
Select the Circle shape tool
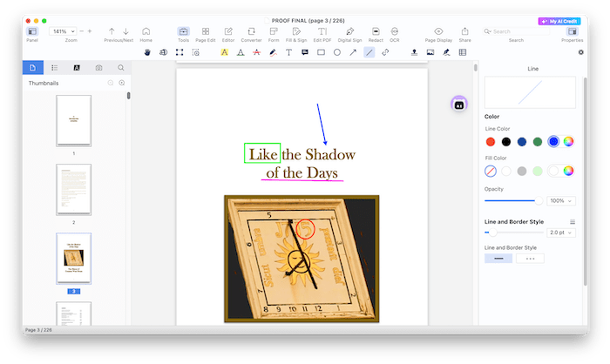(x=337, y=52)
